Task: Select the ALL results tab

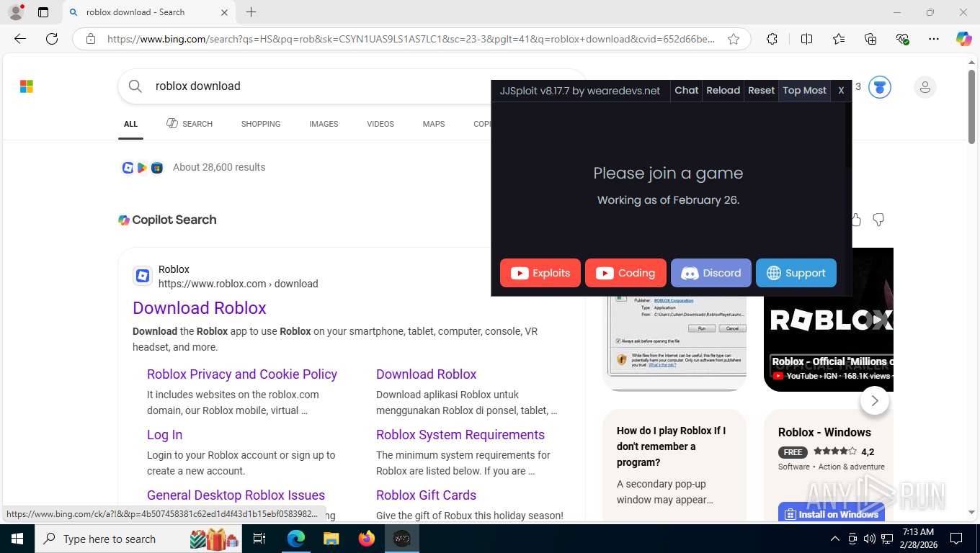Action: [x=130, y=124]
